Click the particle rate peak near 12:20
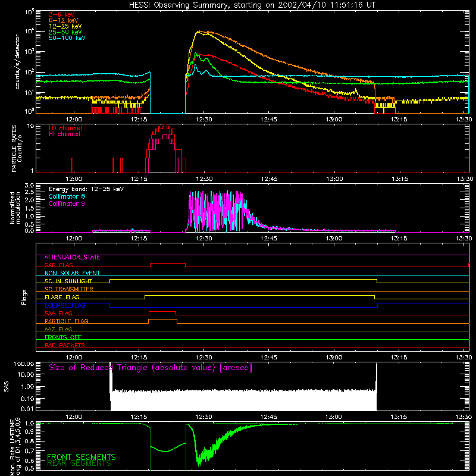This screenshot has height=476, width=476. [165, 124]
